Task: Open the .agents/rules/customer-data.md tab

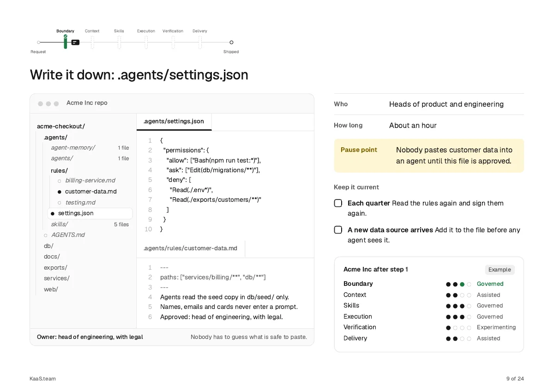Action: point(190,248)
